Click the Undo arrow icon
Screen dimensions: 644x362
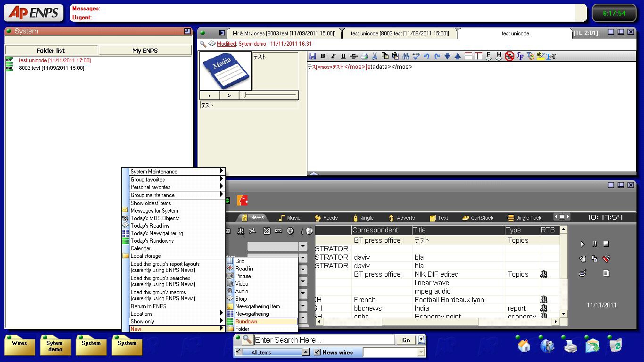(426, 56)
